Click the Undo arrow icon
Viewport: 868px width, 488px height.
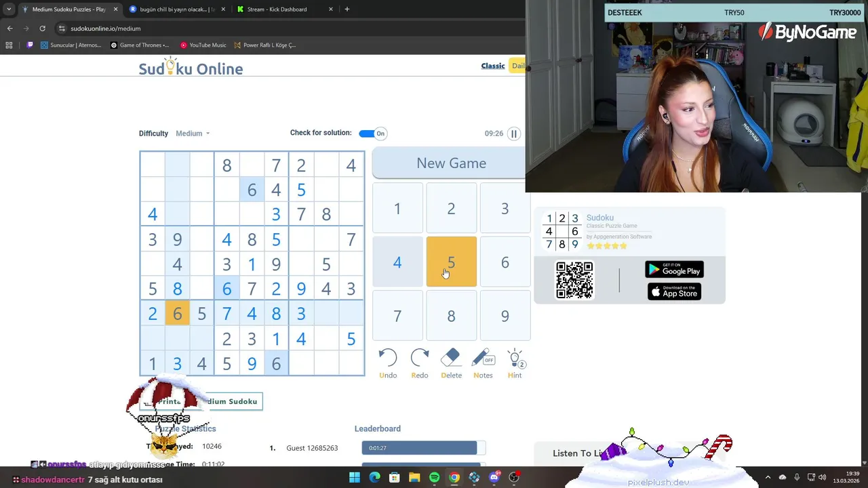coord(388,357)
